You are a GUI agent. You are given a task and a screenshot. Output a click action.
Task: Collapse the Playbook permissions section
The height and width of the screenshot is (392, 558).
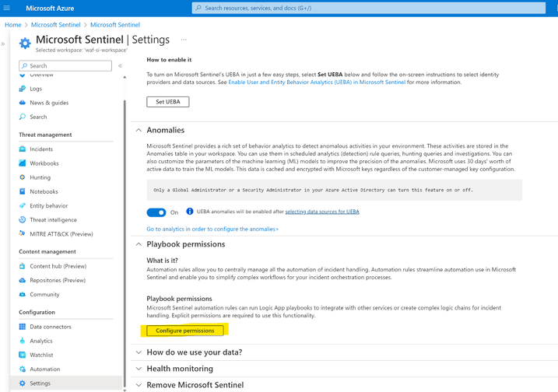[x=139, y=244]
